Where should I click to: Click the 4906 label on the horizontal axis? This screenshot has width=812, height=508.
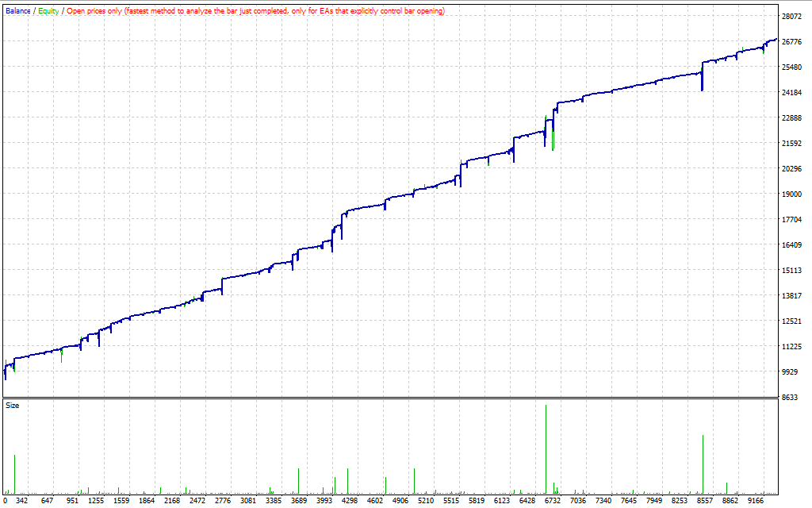coord(400,501)
